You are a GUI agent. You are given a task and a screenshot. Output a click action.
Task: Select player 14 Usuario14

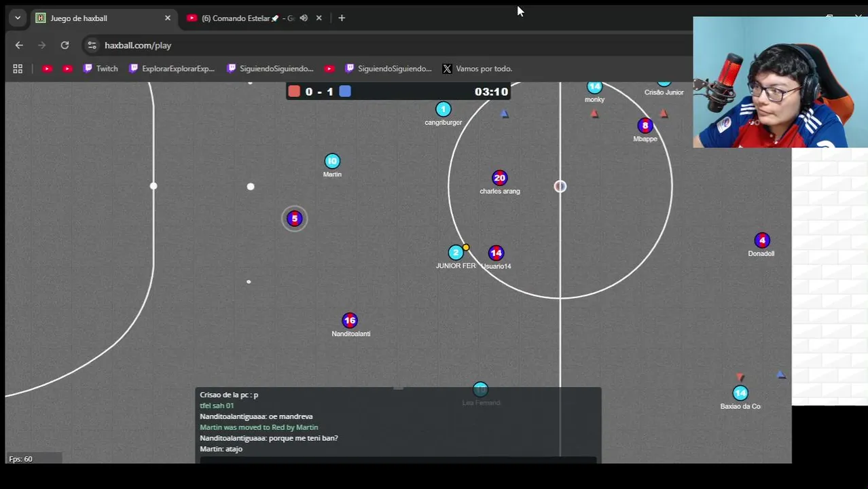[496, 253]
